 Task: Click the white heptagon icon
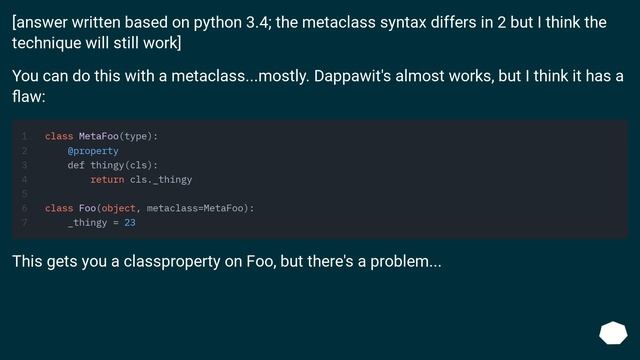[613, 333]
